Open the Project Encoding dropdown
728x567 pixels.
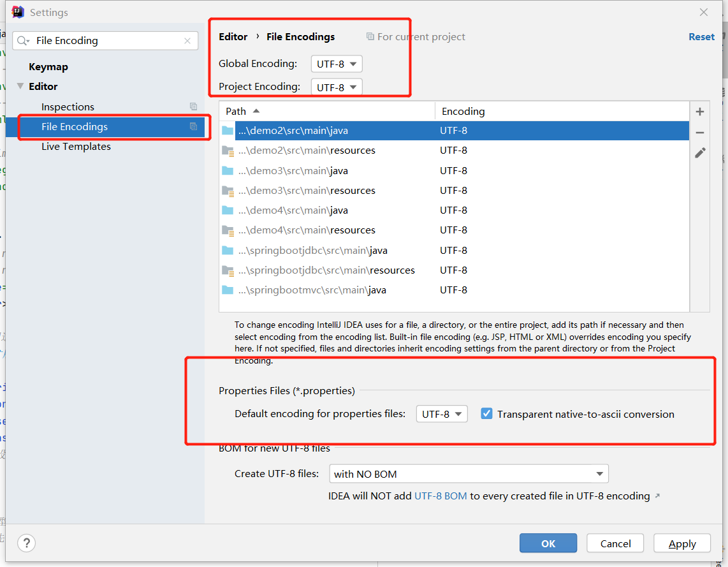coord(337,87)
